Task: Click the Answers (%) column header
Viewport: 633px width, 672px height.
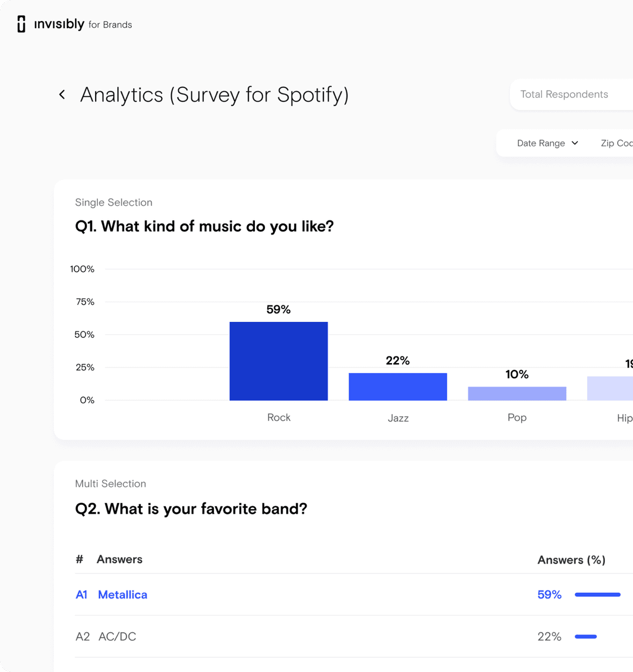Action: [571, 560]
